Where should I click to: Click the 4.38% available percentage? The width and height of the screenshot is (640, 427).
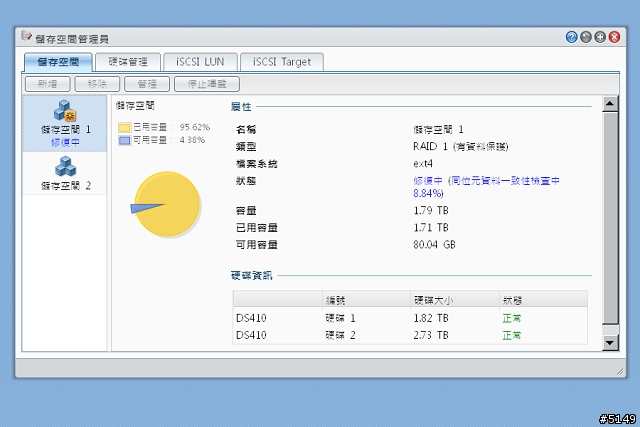click(x=192, y=140)
